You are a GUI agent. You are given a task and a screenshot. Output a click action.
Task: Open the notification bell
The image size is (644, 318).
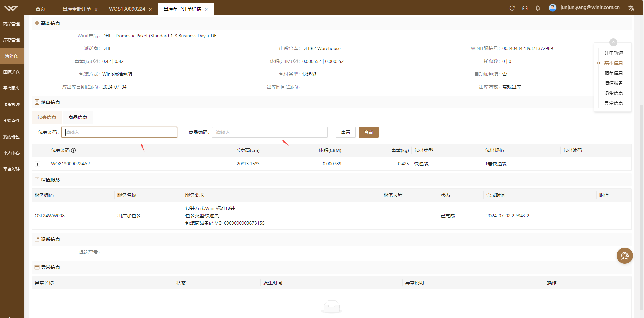[x=538, y=8]
